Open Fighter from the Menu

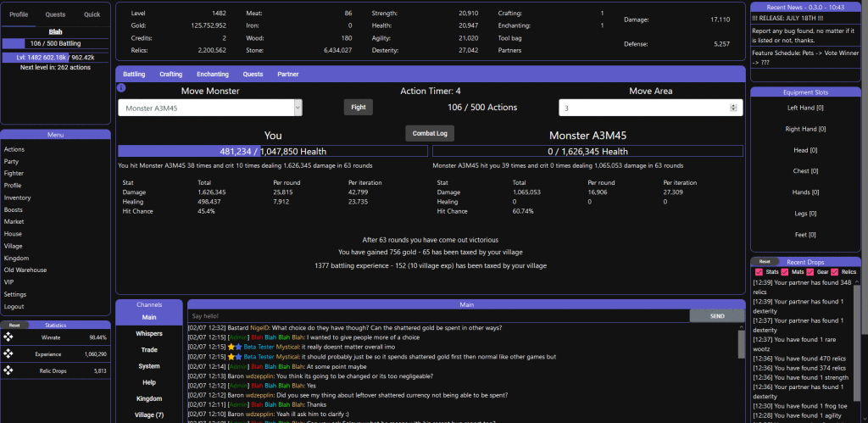14,173
